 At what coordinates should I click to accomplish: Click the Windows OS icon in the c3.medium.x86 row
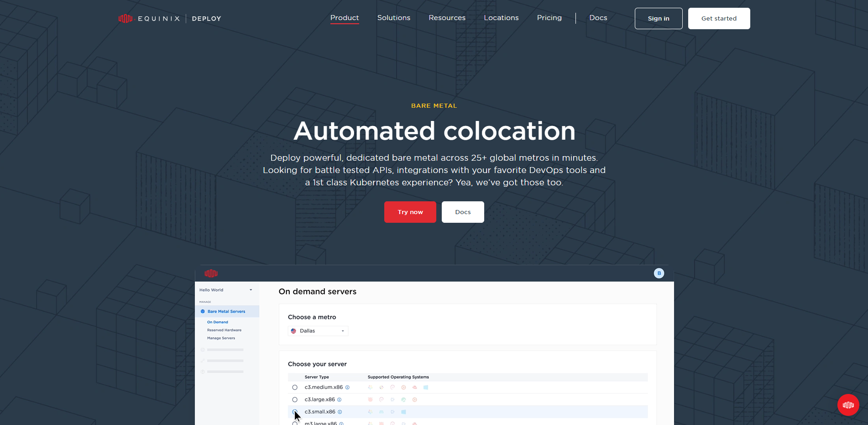(426, 387)
